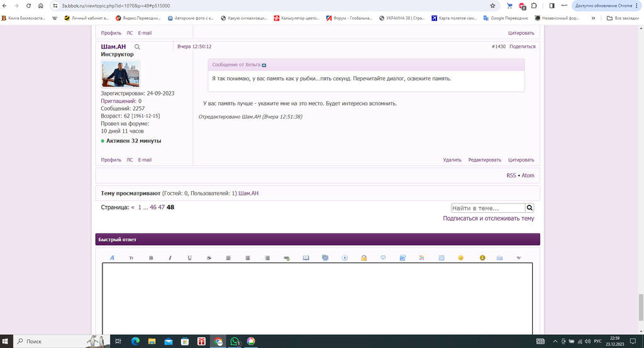Viewport: 644px width, 348px height.
Task: Click Подписаться и отслеживать тему
Action: (x=488, y=219)
